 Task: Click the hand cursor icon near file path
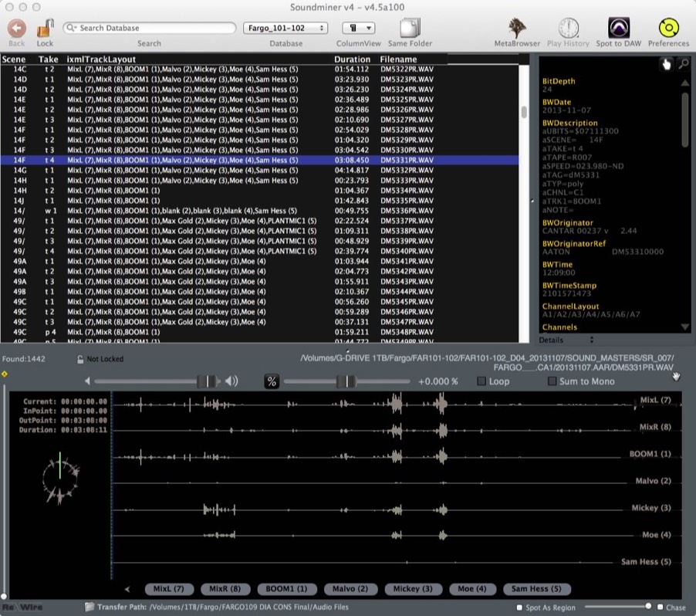point(676,377)
